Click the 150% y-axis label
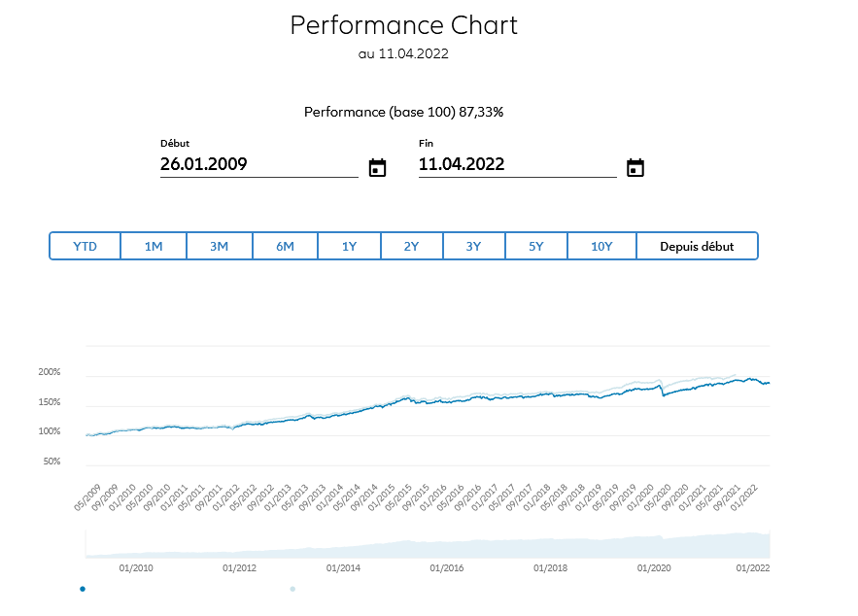 50,402
